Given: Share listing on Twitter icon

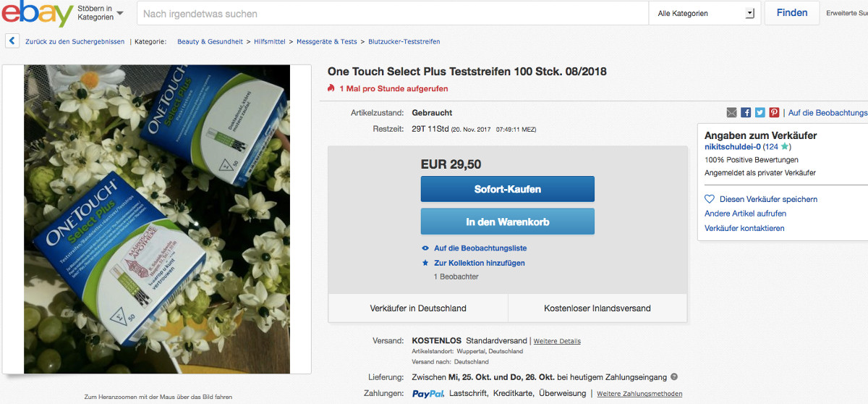Looking at the screenshot, I should tap(759, 112).
